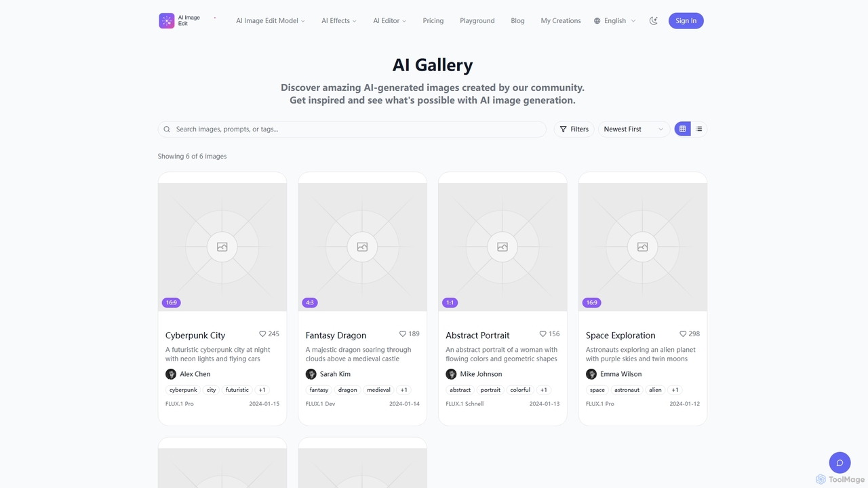This screenshot has width=868, height=488.
Task: Select the colorful tag
Action: click(520, 390)
